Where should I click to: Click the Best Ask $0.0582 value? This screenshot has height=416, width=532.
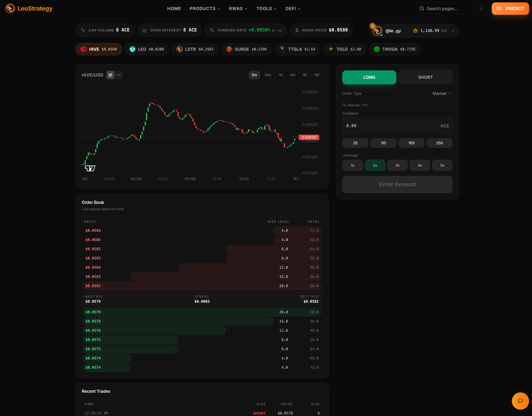[x=311, y=301]
